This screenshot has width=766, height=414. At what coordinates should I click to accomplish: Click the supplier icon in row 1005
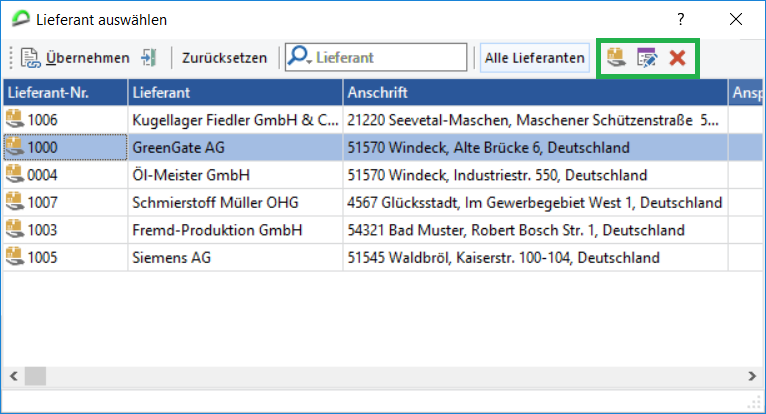15,257
